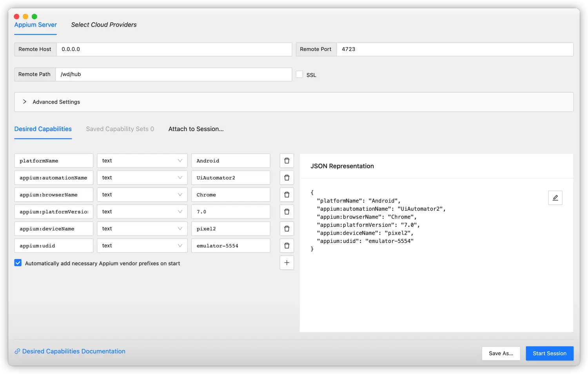Viewport: 588px width, 374px height.
Task: Delete the appium:platformVersion capability row
Action: (x=287, y=212)
